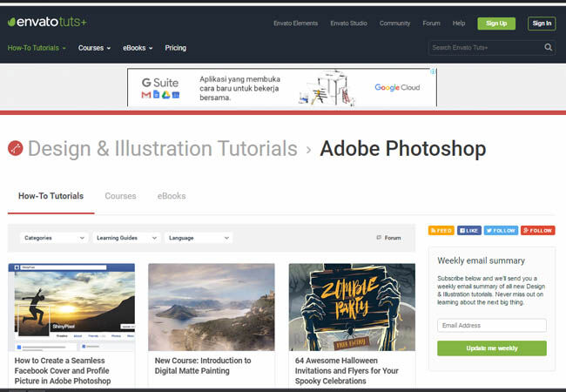The height and width of the screenshot is (392, 566).
Task: Open Envato Elements link
Action: (x=296, y=24)
